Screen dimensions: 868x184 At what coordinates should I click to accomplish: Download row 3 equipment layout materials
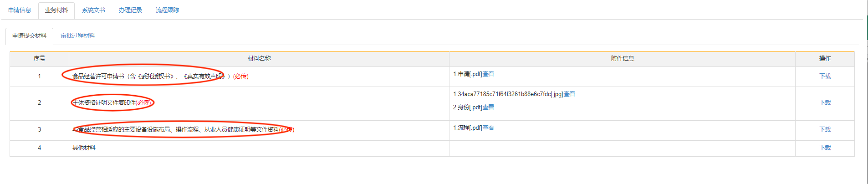pos(825,129)
